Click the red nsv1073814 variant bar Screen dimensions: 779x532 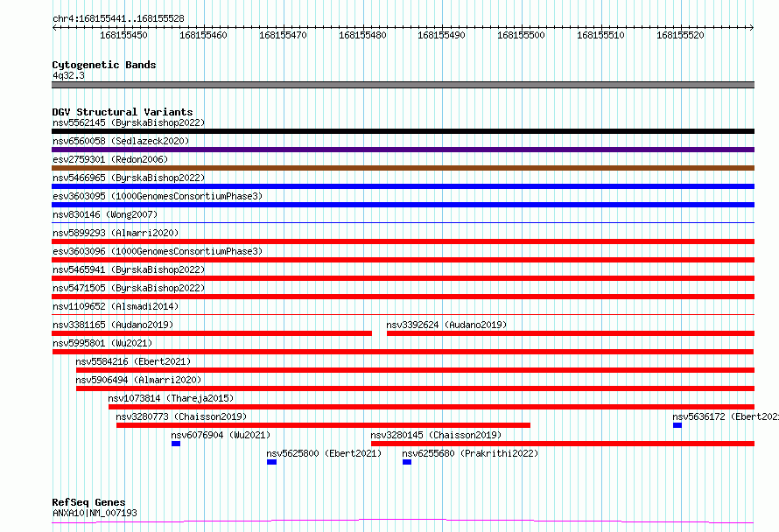432,407
